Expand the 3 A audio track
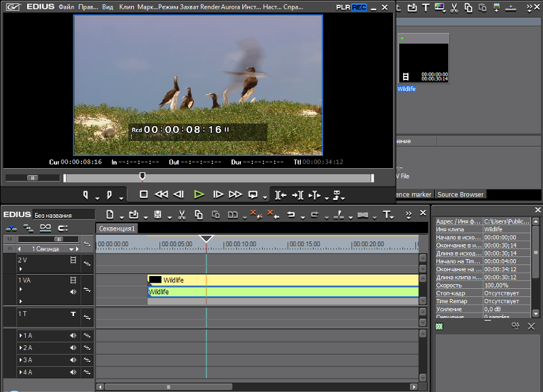 (x=20, y=360)
